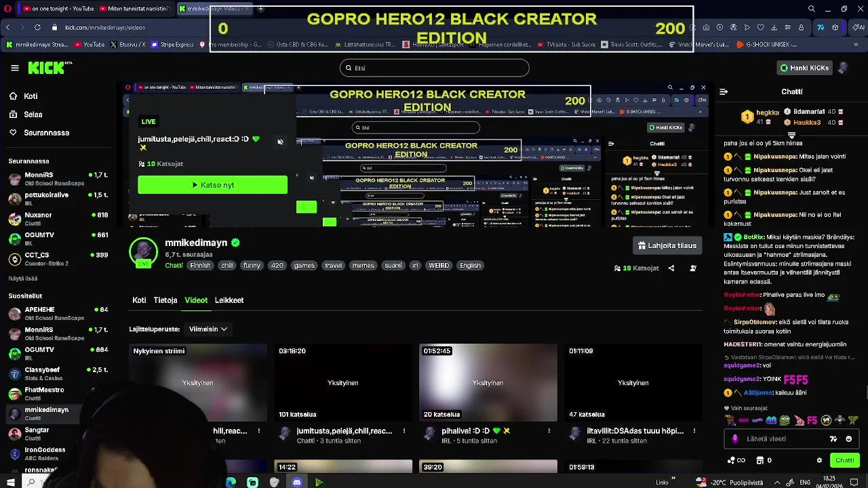Open chat settings gear icon
The width and height of the screenshot is (868, 488).
tap(819, 460)
